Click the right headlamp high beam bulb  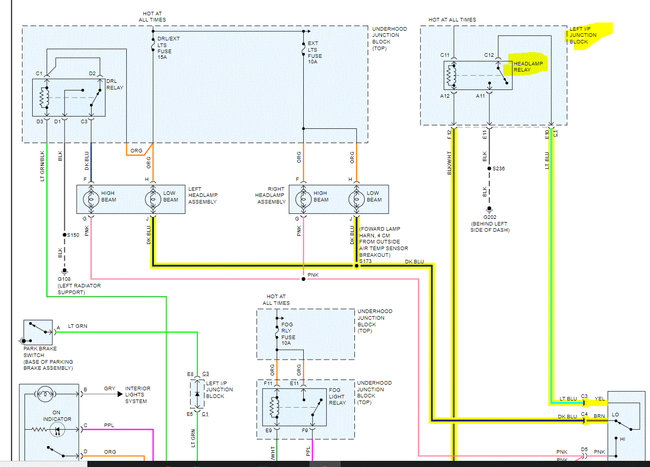click(303, 199)
